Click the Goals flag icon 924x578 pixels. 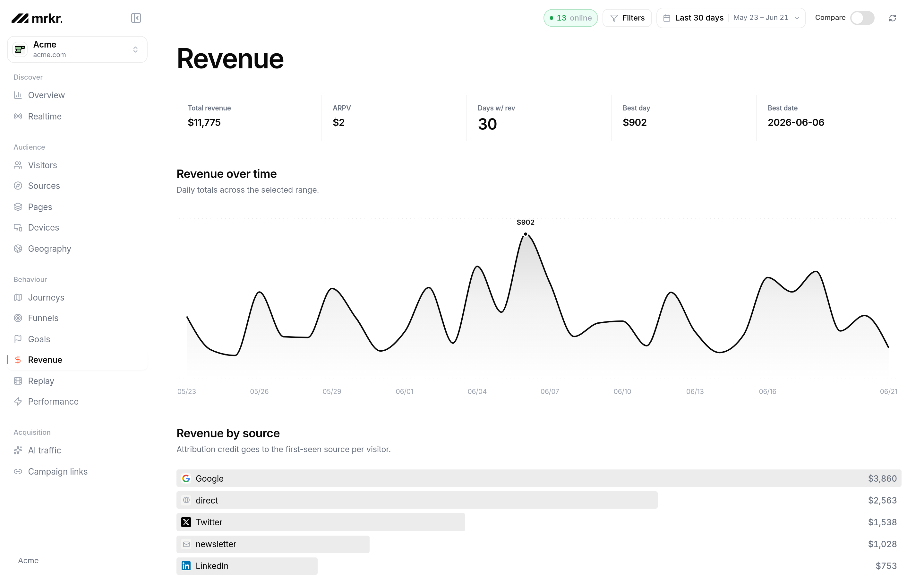pyautogui.click(x=18, y=339)
